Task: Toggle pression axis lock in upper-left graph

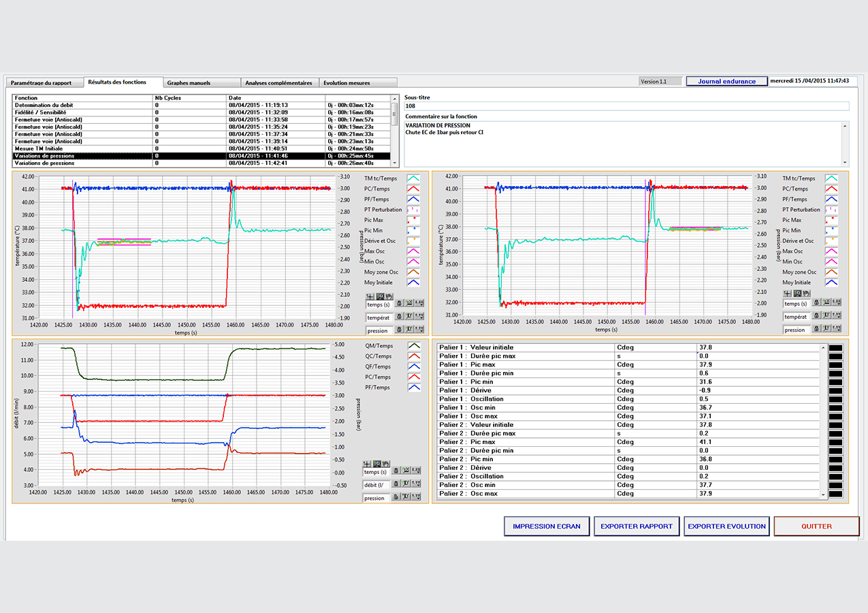Action: coord(398,330)
